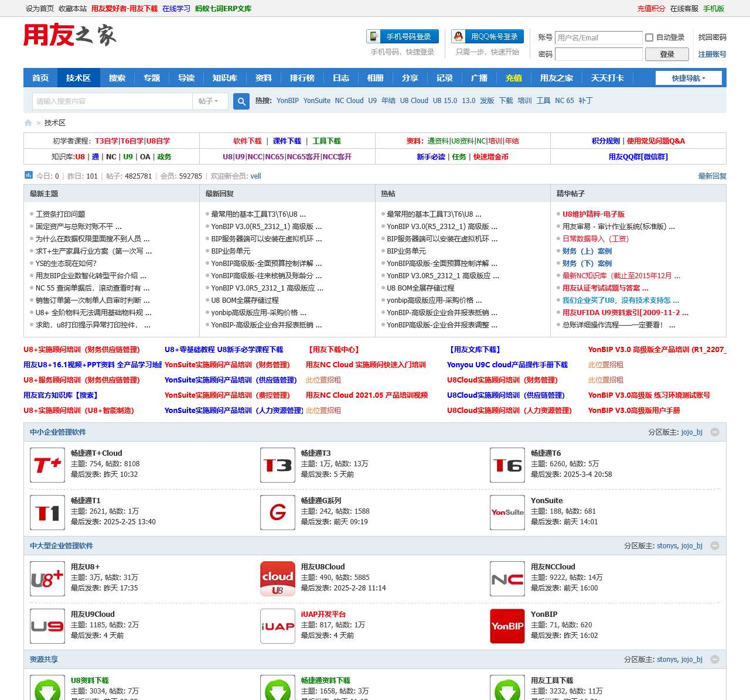
Task: Click the 注册账号 link
Action: click(712, 54)
